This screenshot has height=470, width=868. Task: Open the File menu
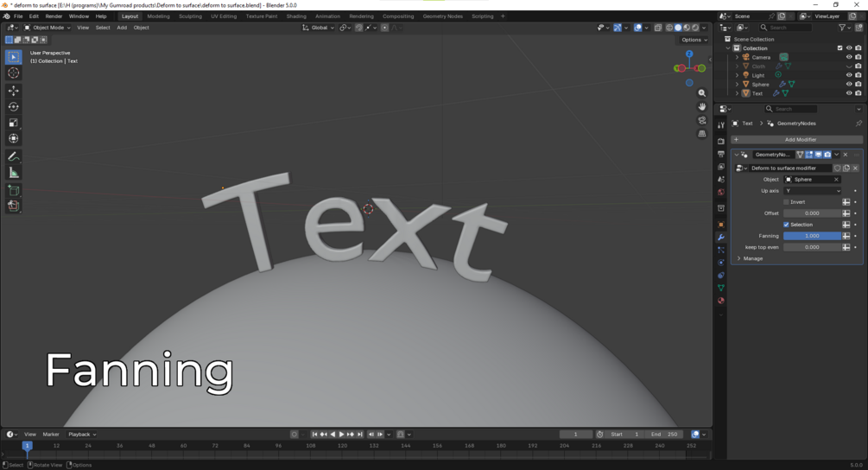tap(18, 16)
